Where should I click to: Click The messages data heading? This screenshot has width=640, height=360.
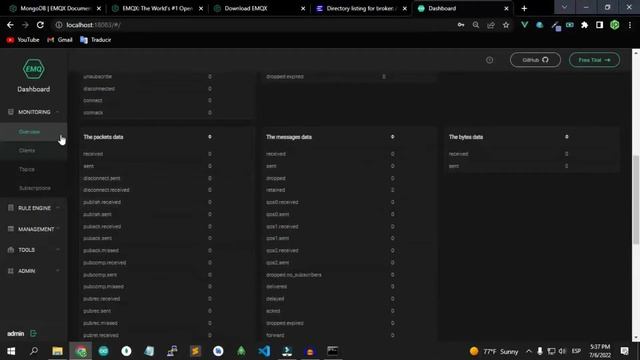tap(289, 137)
